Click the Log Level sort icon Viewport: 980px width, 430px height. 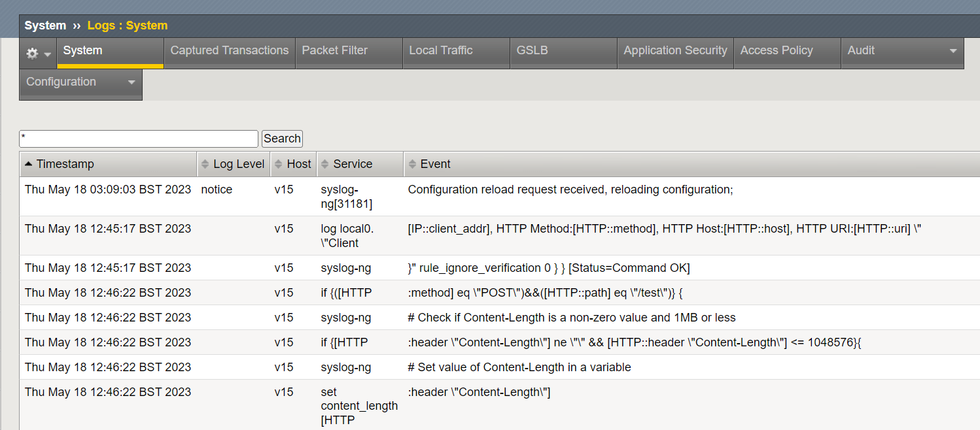click(x=205, y=163)
